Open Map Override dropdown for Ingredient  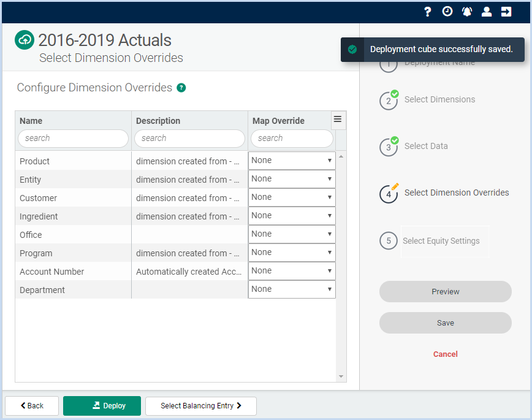click(292, 216)
